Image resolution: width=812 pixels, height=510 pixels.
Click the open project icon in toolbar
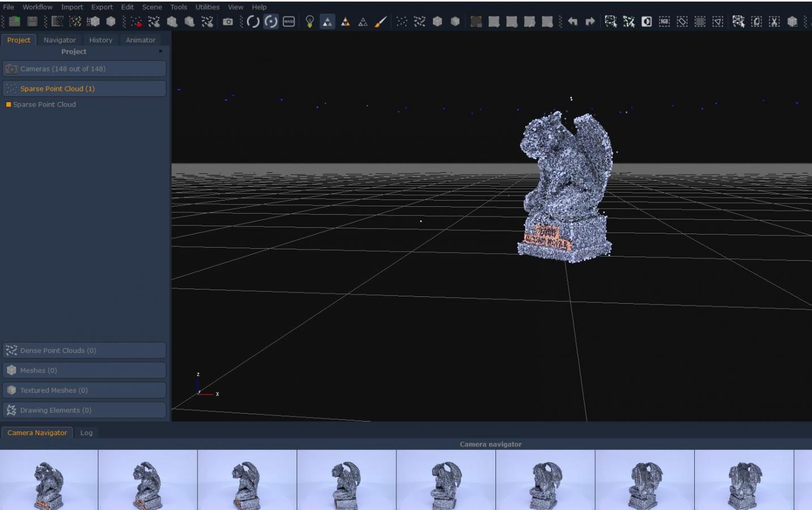15,22
